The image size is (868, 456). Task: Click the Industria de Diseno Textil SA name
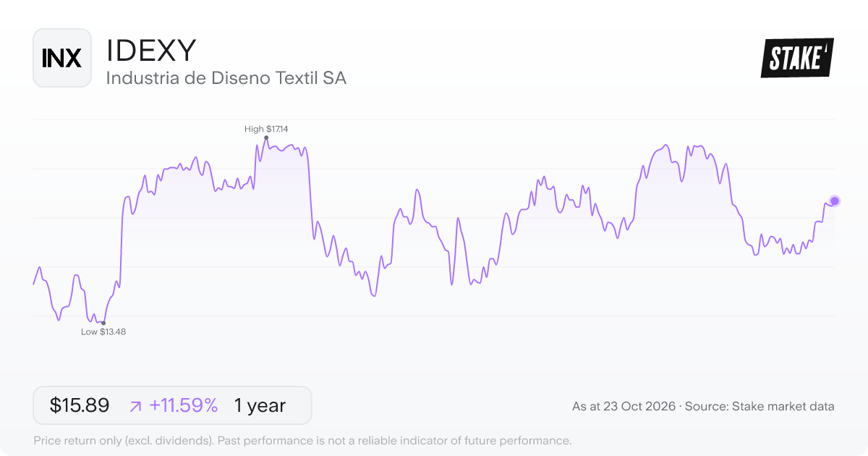[x=226, y=78]
